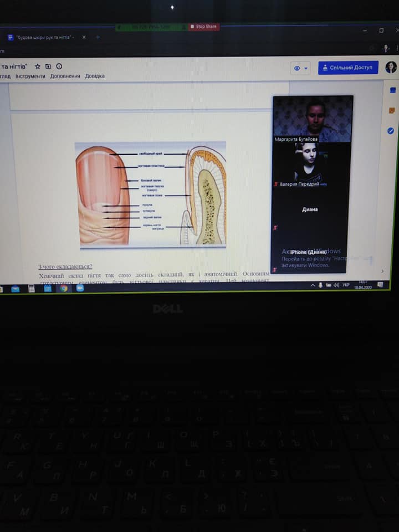
Task: Expand the side panel arrow at bottom right
Action: [x=382, y=271]
